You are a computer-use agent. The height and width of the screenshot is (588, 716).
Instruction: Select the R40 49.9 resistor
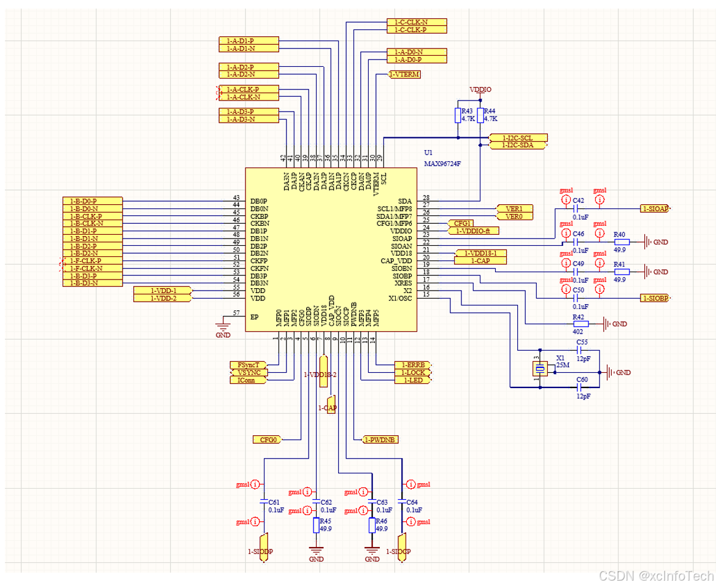(622, 242)
